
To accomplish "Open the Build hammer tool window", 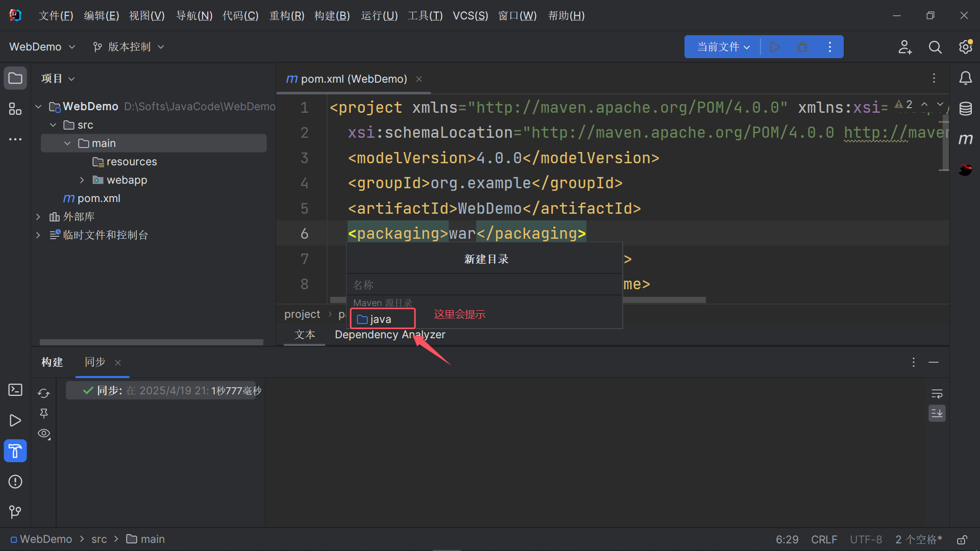I will tap(15, 451).
